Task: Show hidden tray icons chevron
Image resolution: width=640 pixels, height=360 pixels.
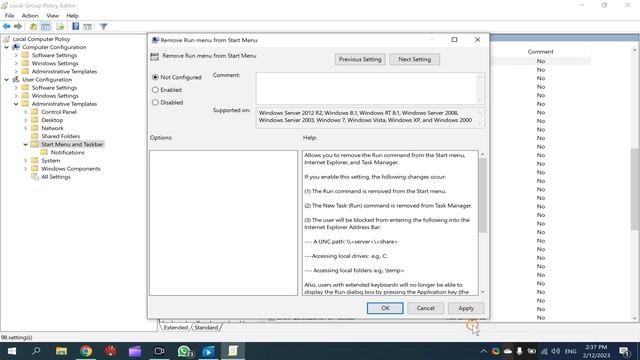Action: pos(484,351)
